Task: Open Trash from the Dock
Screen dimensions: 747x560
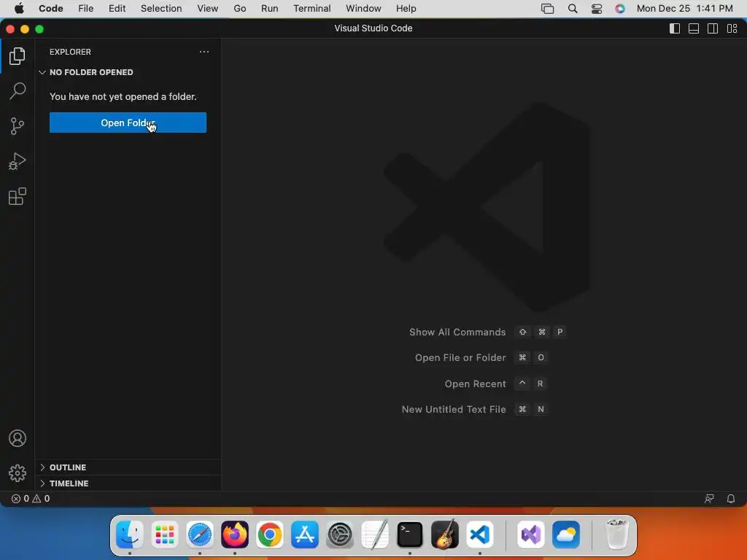Action: 617,534
